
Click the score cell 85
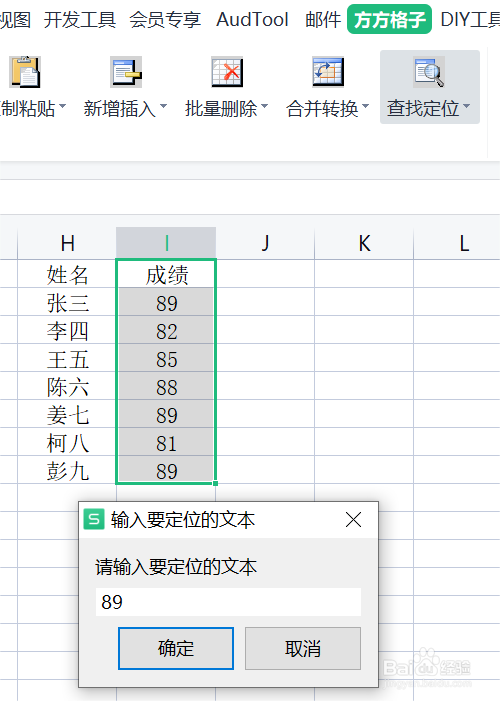(x=166, y=359)
